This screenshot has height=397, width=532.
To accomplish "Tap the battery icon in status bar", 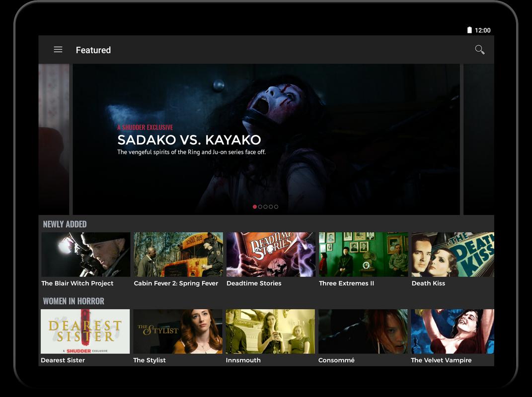I will [x=469, y=30].
